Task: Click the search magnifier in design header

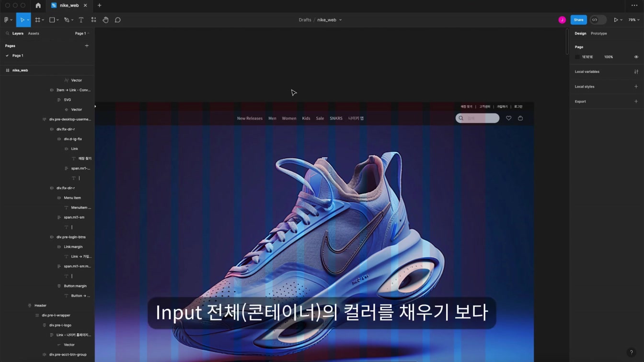Action: (x=461, y=118)
